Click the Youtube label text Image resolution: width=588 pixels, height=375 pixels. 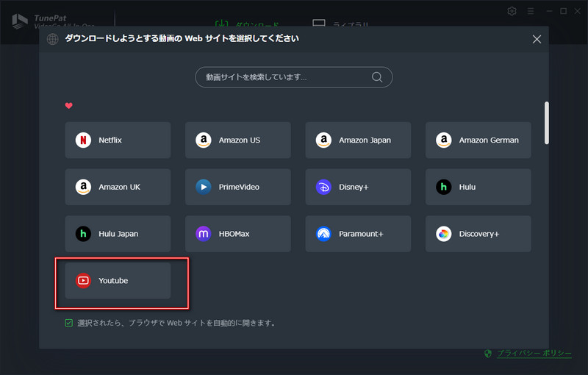tap(113, 280)
